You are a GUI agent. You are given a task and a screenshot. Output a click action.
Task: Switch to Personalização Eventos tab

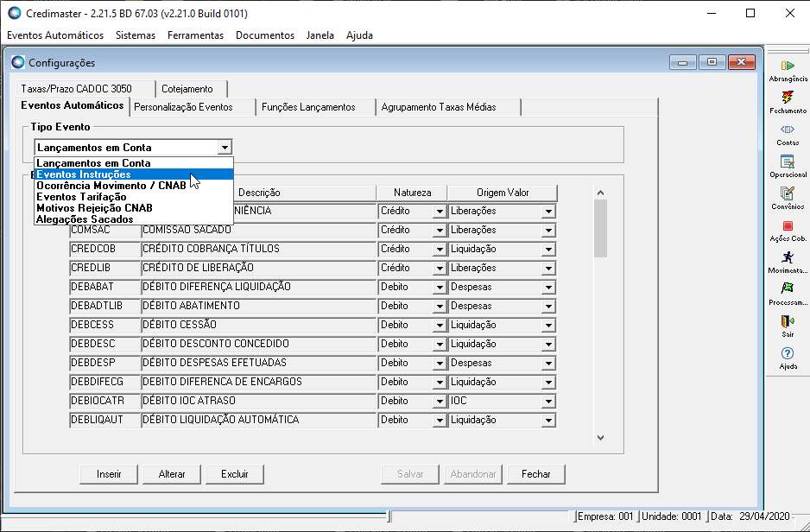[193, 107]
